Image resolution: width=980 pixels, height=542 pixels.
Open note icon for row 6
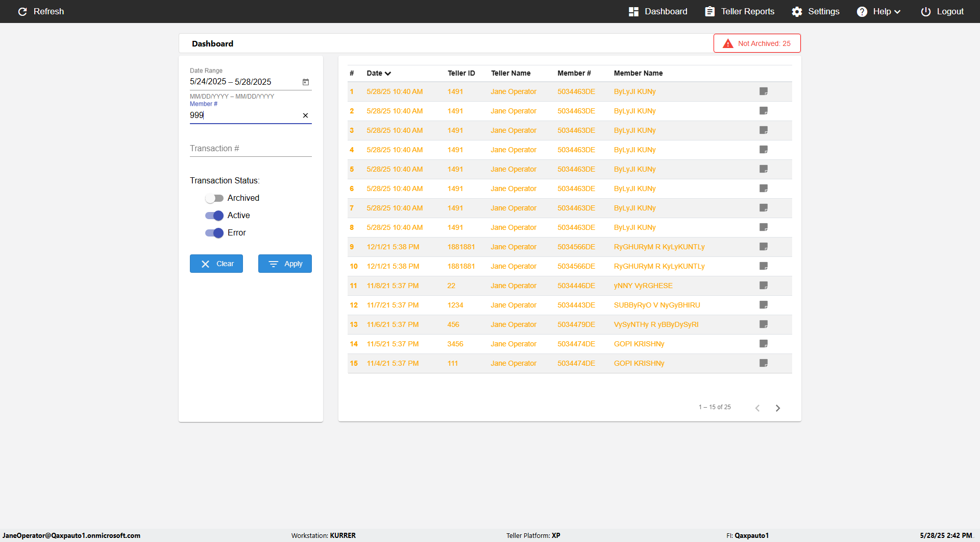[x=764, y=188]
